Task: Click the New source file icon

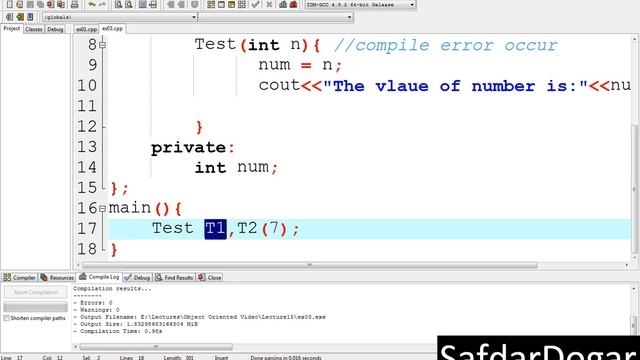Action: pyautogui.click(x=9, y=4)
